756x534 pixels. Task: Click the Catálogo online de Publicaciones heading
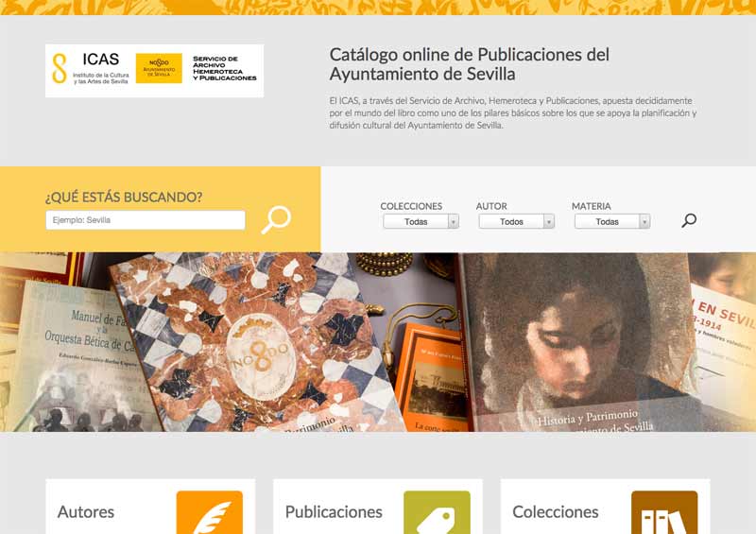coord(469,64)
